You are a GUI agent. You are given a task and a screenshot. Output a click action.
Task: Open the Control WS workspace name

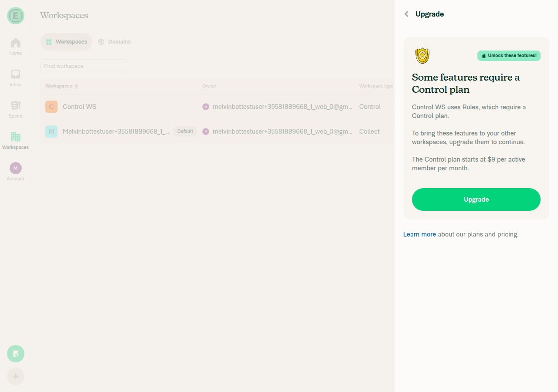click(79, 107)
